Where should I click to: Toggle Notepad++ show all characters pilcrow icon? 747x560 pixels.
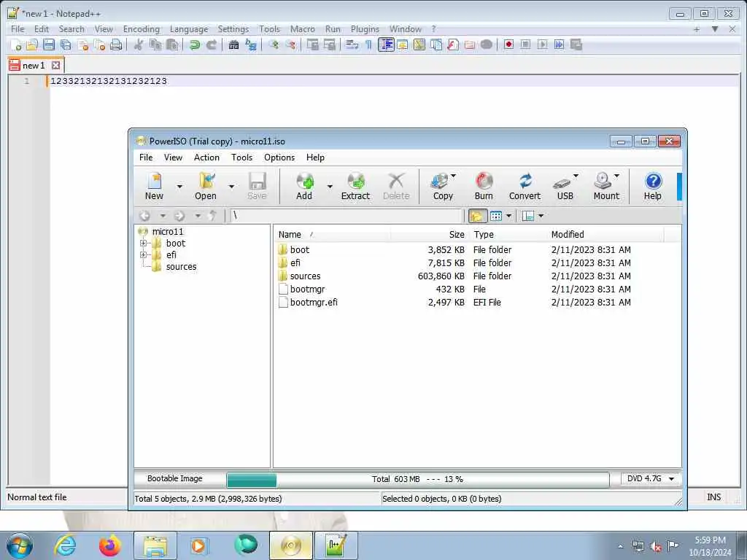coord(368,44)
